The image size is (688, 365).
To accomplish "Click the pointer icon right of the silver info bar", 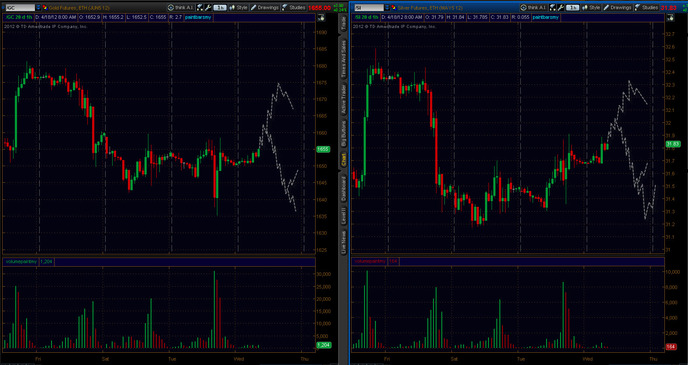I will pos(670,18).
